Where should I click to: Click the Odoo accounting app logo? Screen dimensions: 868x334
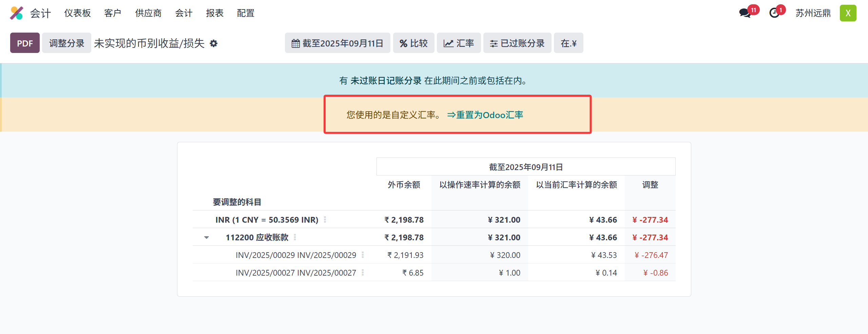point(16,13)
